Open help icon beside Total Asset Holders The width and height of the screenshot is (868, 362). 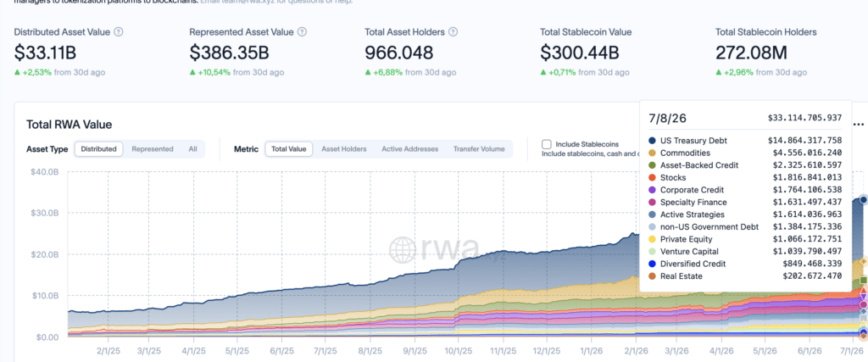click(x=453, y=32)
